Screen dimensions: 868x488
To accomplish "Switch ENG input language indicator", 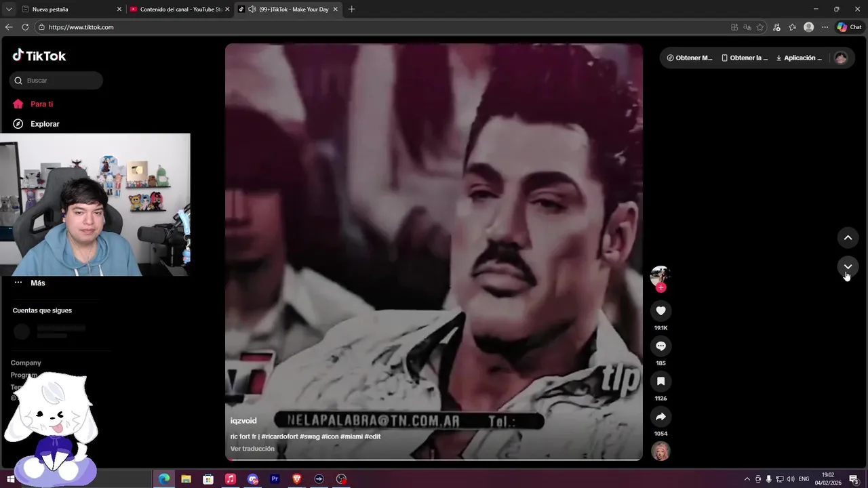I will [x=804, y=479].
